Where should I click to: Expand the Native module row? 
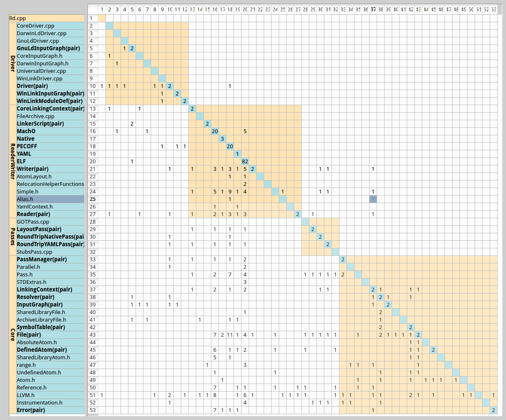click(50, 139)
